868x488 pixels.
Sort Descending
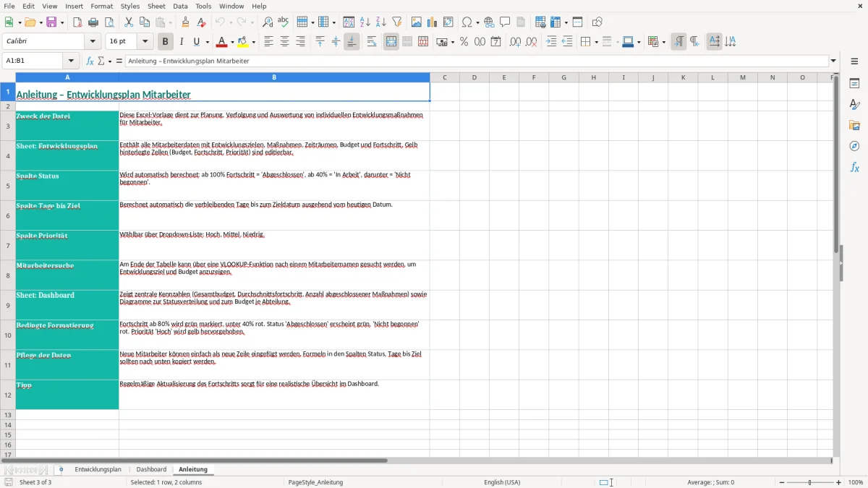point(381,22)
